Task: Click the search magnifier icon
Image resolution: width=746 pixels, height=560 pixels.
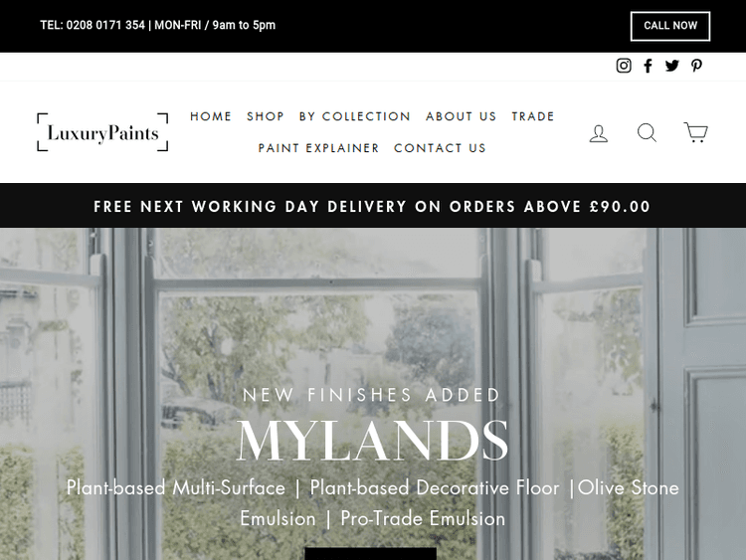Action: 648,132
